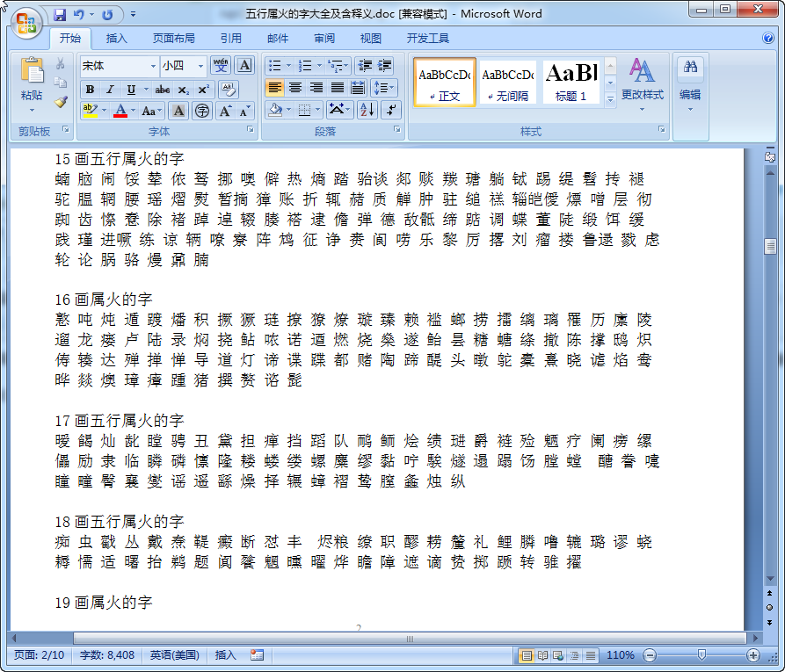Click the 字数: 8,408 word count indicator
Image resolution: width=785 pixels, height=672 pixels.
107,655
